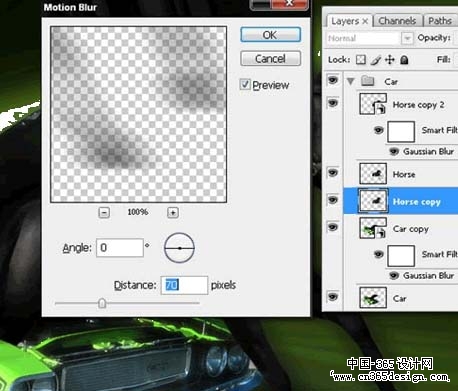Hide the Horse copy 2 layer
458x391 pixels.
(333, 103)
